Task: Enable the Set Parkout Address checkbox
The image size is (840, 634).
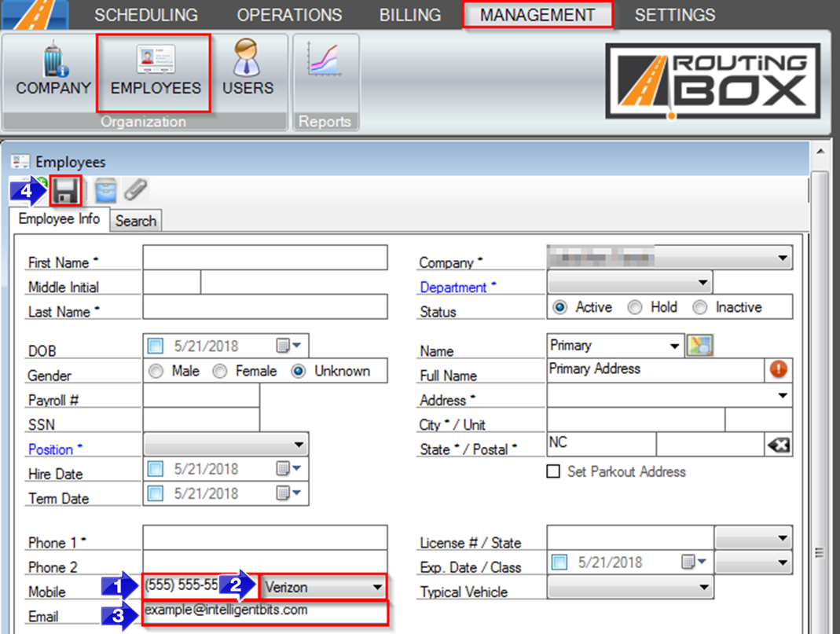Action: tap(553, 471)
